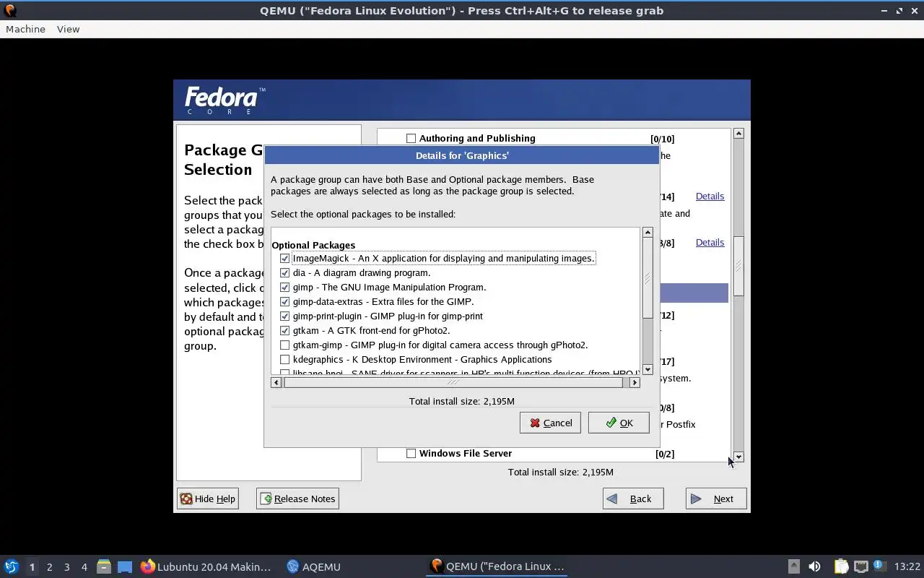Image resolution: width=924 pixels, height=578 pixels.
Task: Switch to virtual desktop 3
Action: click(66, 567)
